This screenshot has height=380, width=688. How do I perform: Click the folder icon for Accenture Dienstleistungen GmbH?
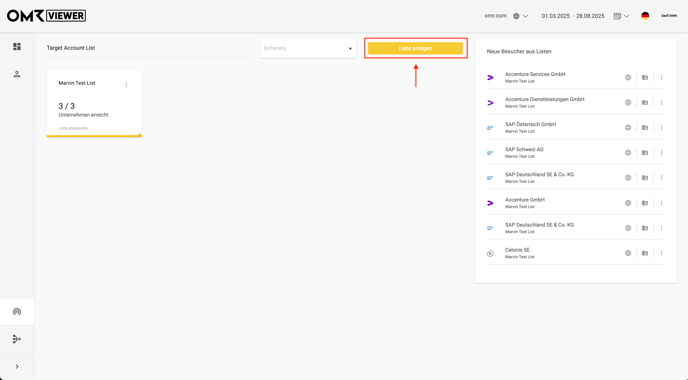click(645, 102)
